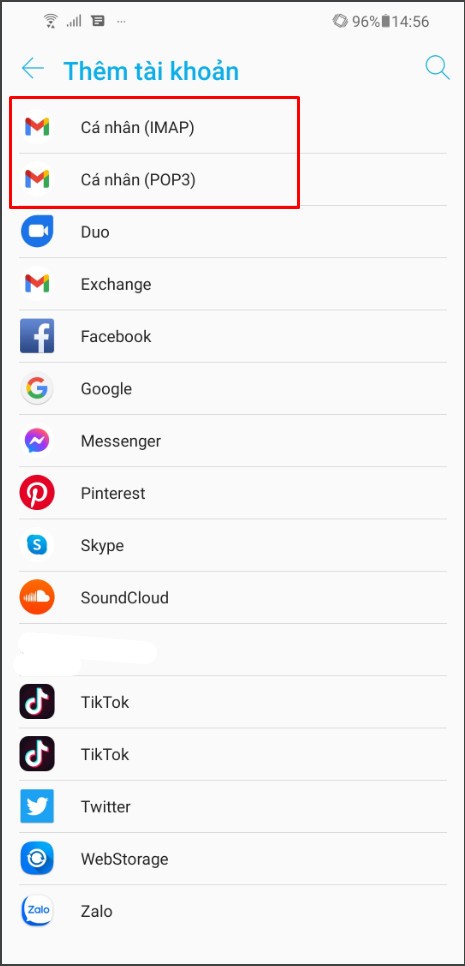
Task: Open the Wi-Fi status bar icon
Action: coord(51,22)
